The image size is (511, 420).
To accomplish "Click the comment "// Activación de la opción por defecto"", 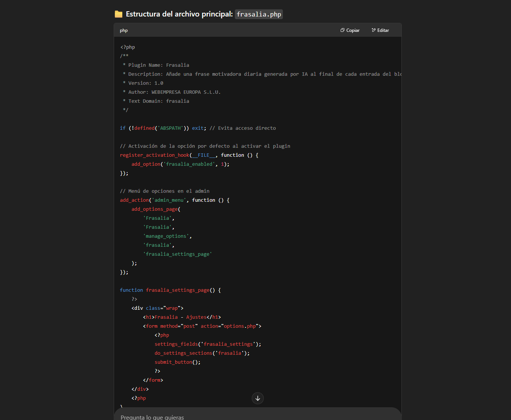I will 205,146.
